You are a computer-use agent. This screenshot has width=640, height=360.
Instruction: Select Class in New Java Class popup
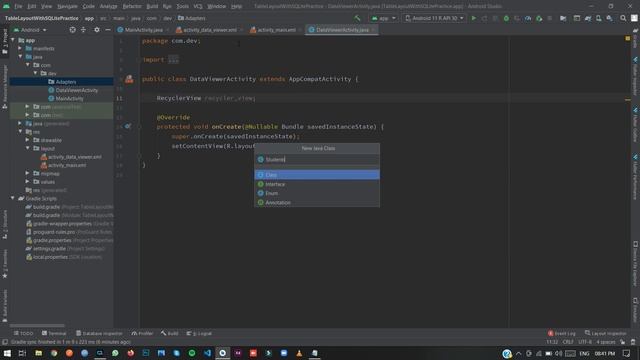317,175
